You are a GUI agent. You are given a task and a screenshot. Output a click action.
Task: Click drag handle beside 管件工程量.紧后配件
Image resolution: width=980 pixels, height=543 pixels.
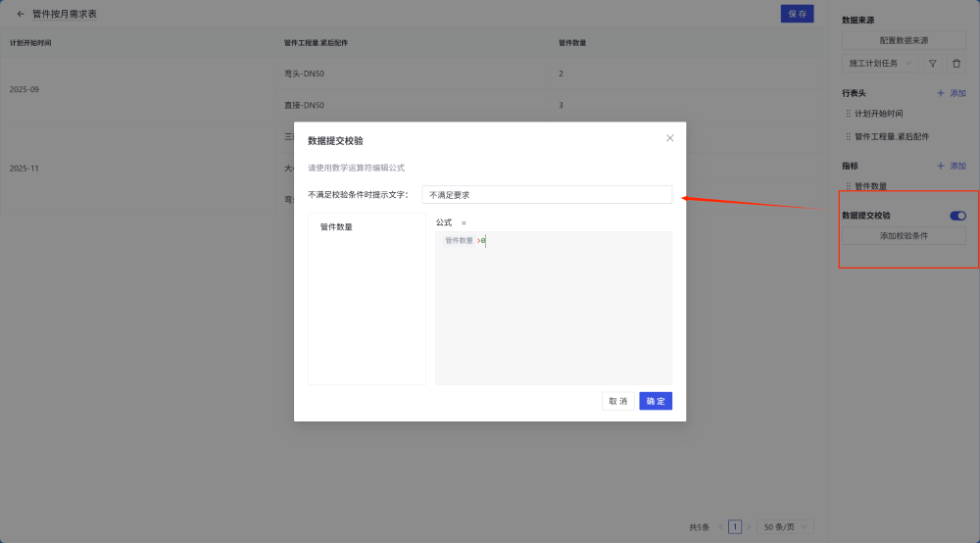tap(848, 137)
